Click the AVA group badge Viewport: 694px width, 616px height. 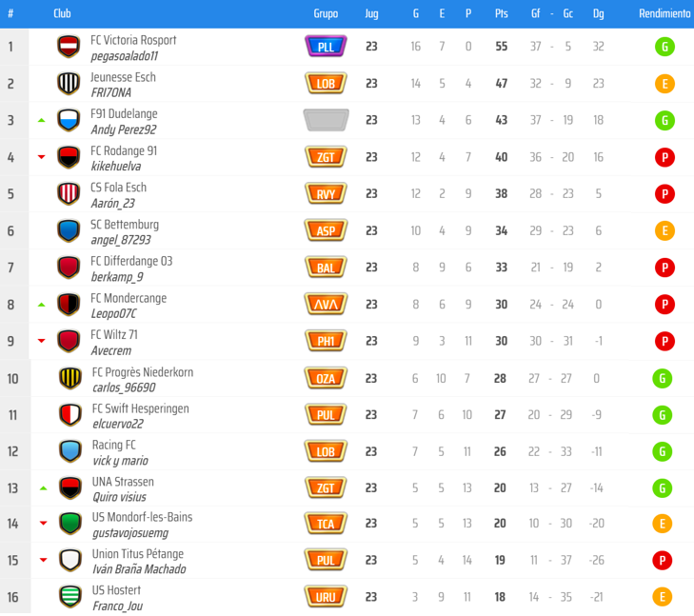[326, 304]
